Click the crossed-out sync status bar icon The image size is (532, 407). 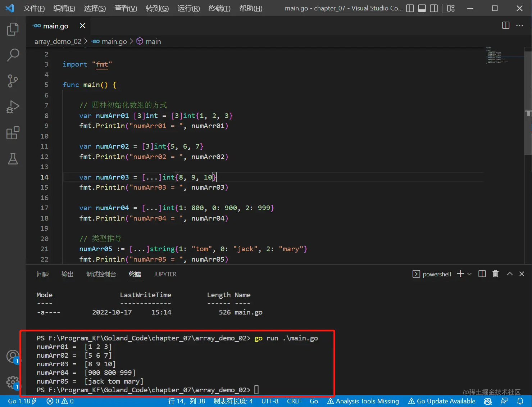[488, 401]
